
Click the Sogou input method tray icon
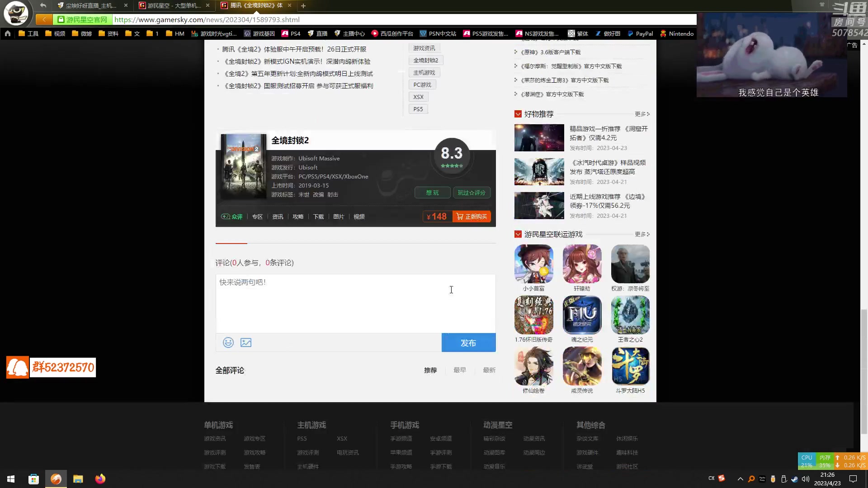[722, 478]
